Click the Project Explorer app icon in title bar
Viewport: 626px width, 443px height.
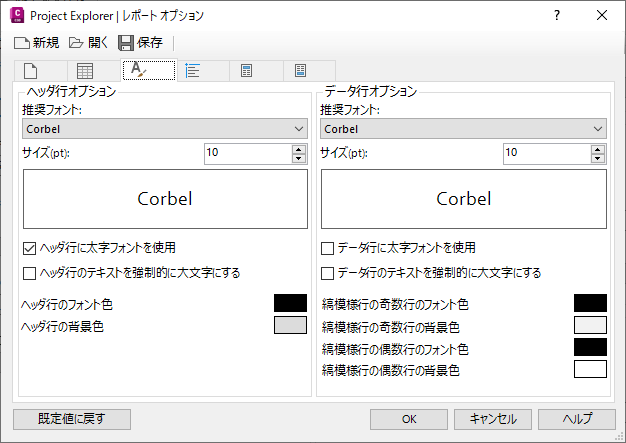(14, 15)
